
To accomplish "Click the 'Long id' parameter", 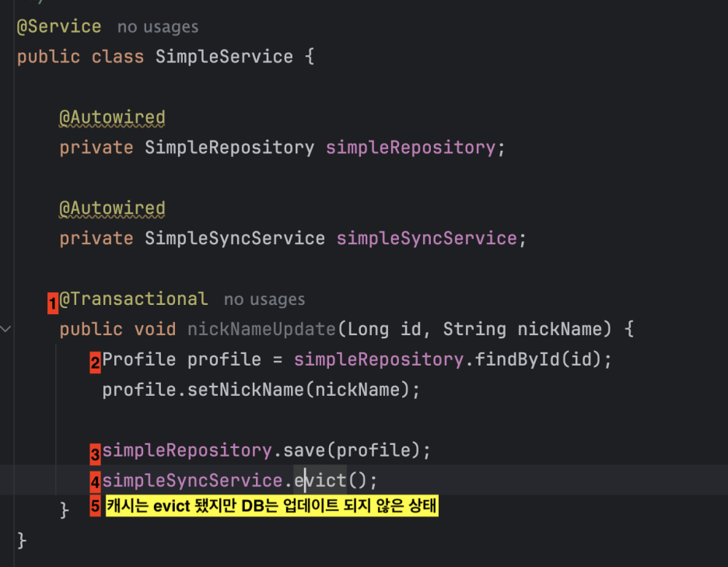I will 384,329.
